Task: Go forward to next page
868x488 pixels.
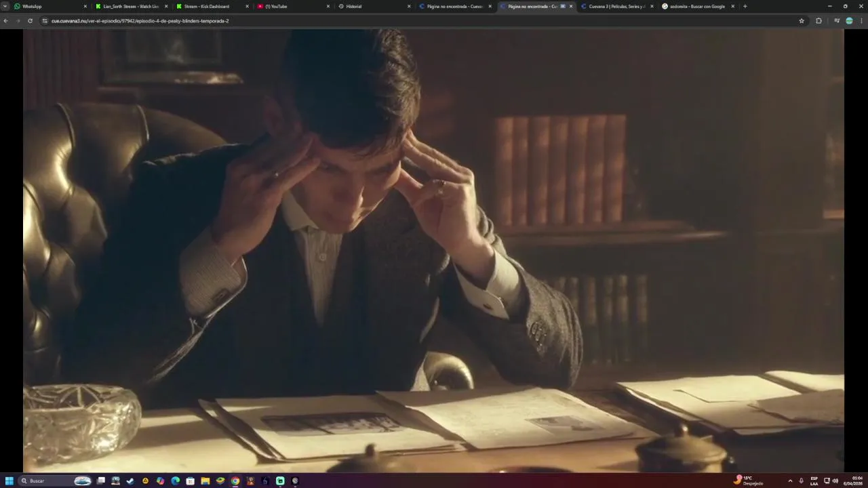Action: pos(18,21)
